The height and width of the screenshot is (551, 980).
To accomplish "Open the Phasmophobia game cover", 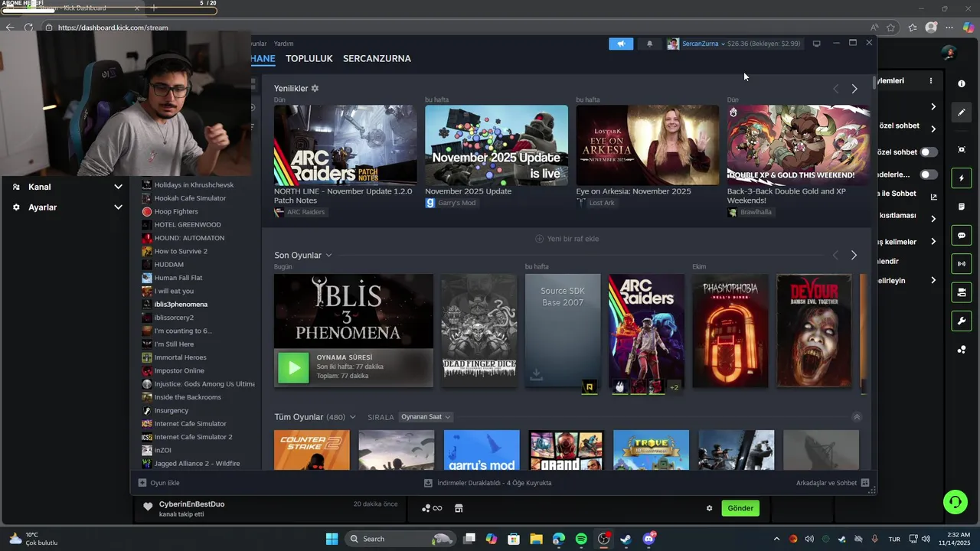I will [730, 331].
